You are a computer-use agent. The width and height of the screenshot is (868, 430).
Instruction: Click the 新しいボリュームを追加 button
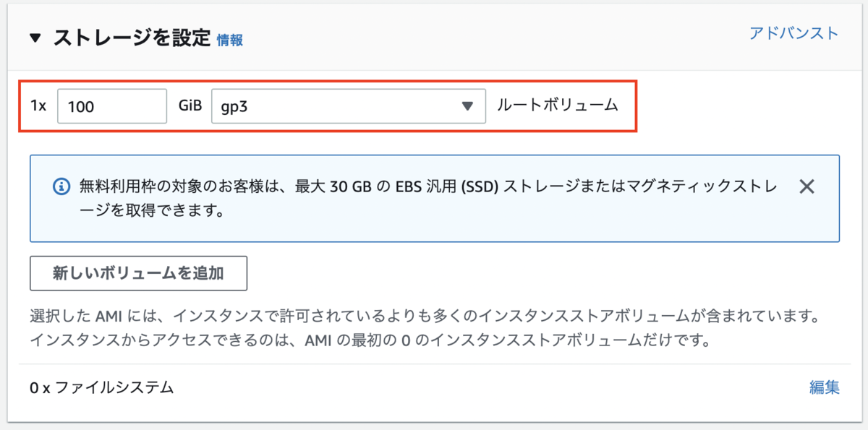click(138, 273)
